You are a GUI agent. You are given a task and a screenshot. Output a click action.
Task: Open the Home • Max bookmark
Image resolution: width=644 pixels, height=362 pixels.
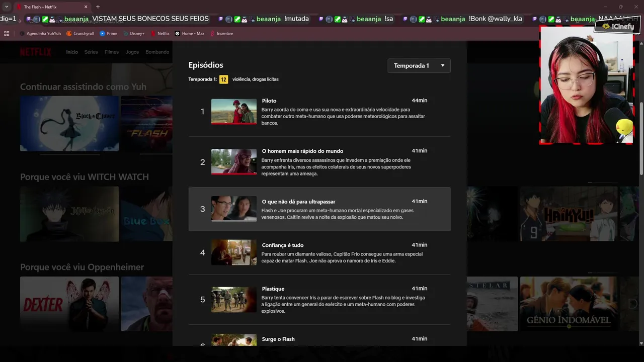(189, 34)
